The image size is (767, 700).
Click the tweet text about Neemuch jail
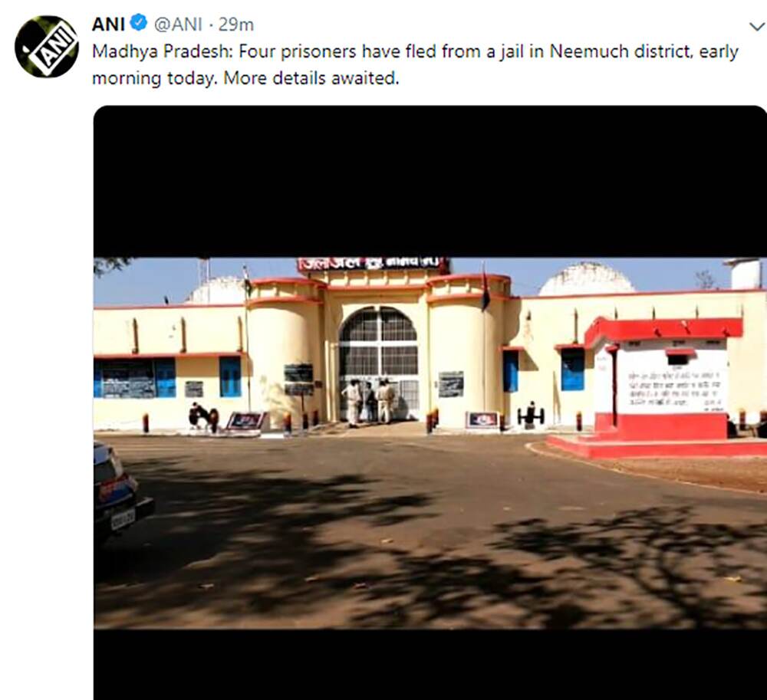click(x=415, y=64)
